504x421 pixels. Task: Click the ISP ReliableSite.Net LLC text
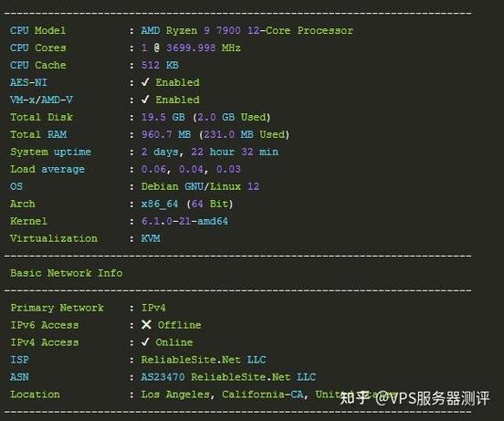tap(204, 360)
